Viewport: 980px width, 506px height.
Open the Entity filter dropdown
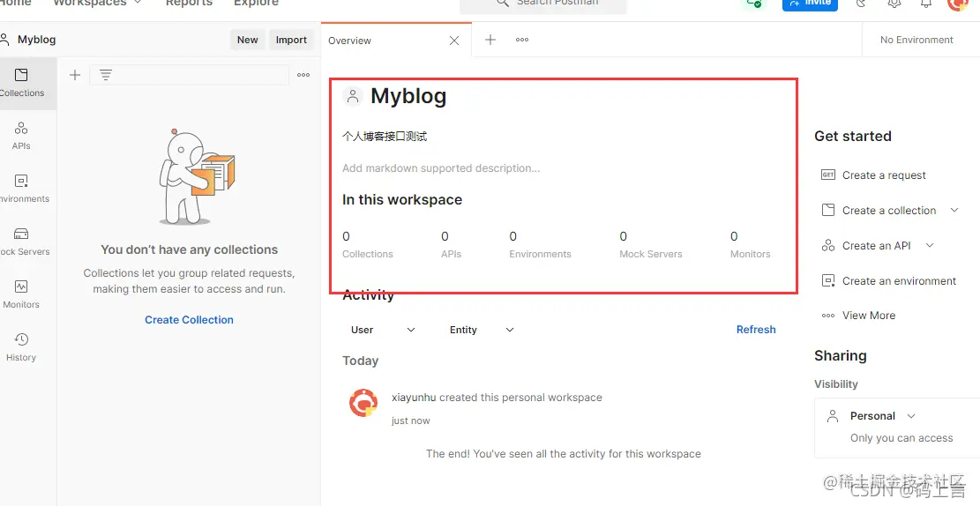point(482,330)
